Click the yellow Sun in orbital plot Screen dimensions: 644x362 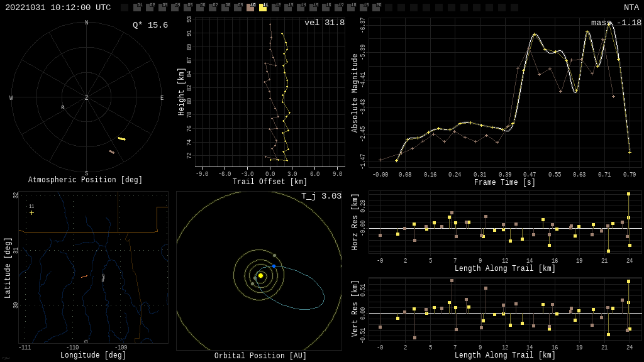click(260, 275)
